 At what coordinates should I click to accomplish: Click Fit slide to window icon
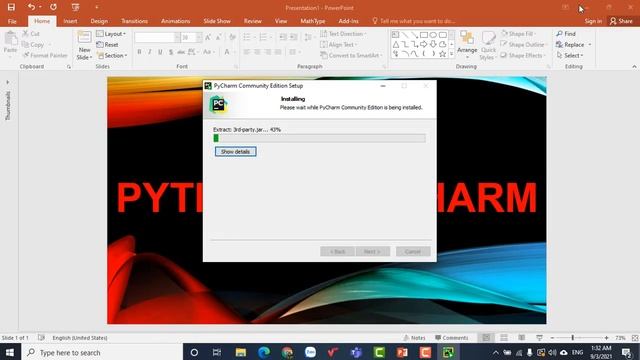[x=635, y=338]
